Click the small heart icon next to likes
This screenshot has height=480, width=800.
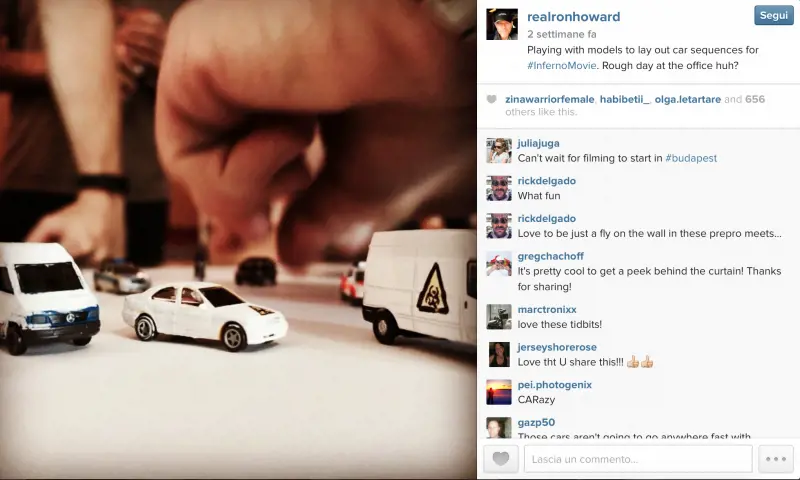click(491, 99)
